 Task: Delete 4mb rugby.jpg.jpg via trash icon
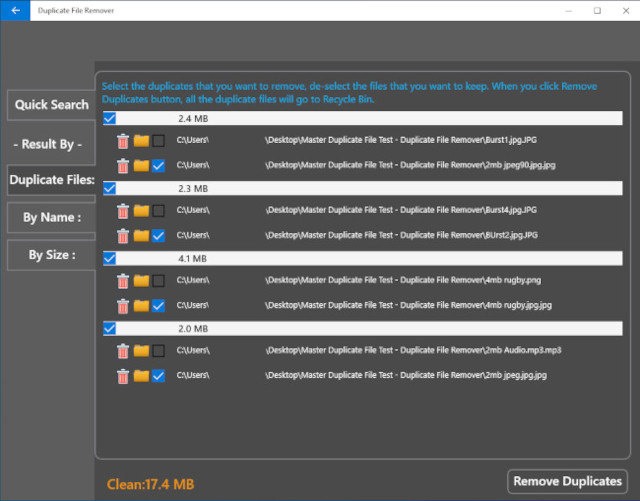tap(123, 306)
